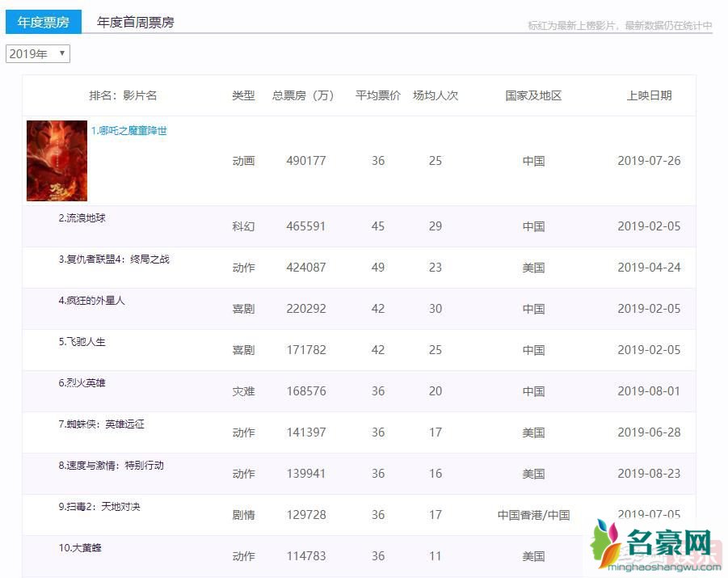728x578 pixels.
Task: Click the 总票房（万） column header
Action: pos(303,95)
